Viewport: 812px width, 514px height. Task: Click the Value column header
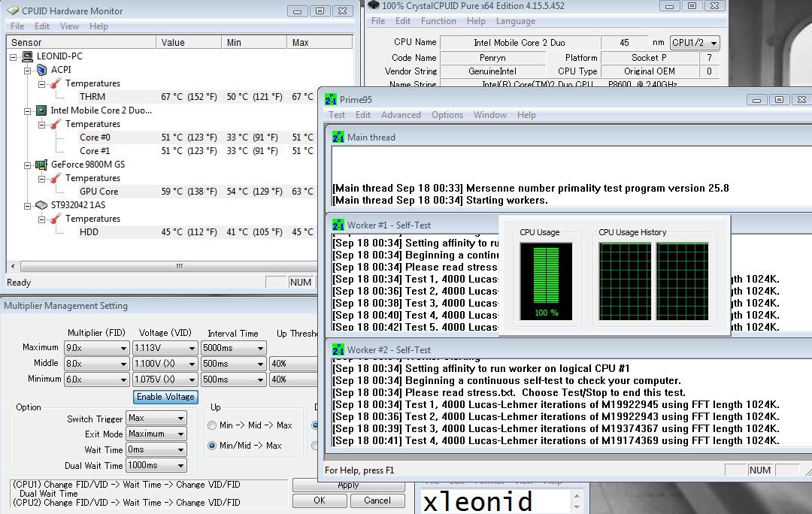click(x=189, y=42)
